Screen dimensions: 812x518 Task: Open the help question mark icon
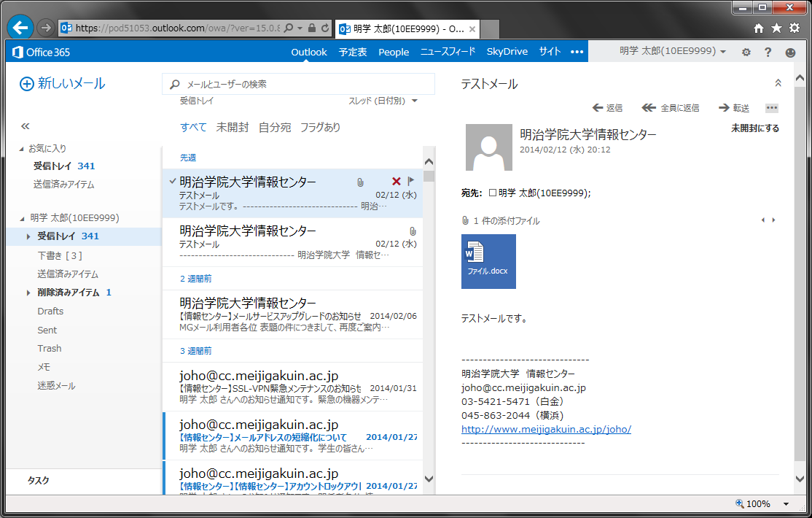pyautogui.click(x=768, y=52)
